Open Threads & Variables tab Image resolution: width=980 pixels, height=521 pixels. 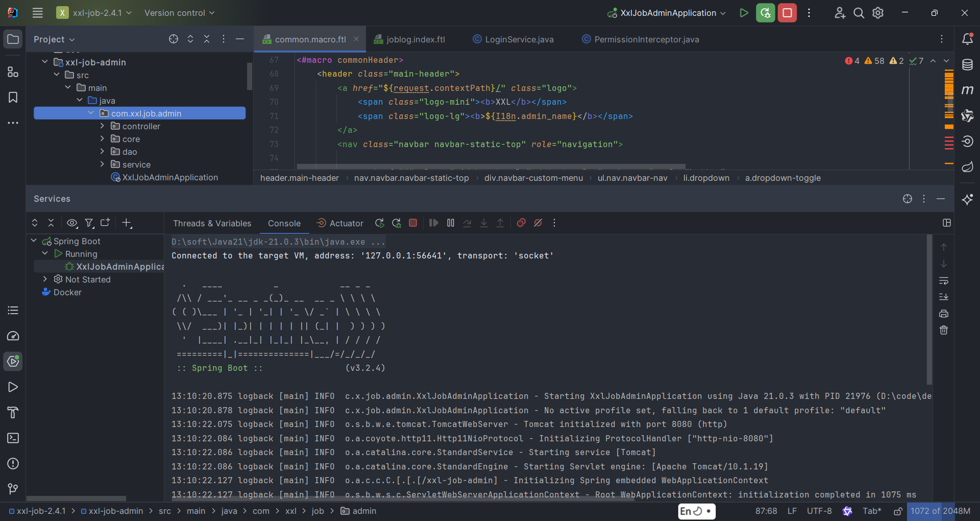coord(212,223)
